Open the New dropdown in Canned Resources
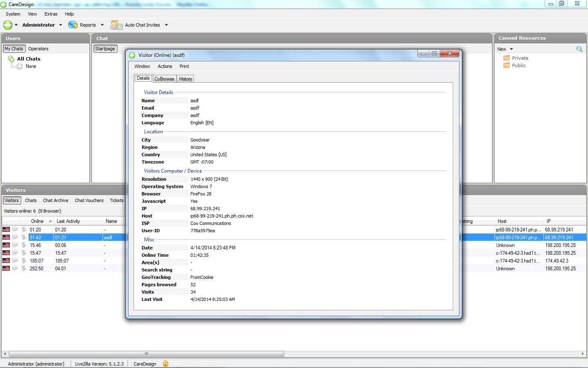This screenshot has width=588, height=368. pos(511,49)
